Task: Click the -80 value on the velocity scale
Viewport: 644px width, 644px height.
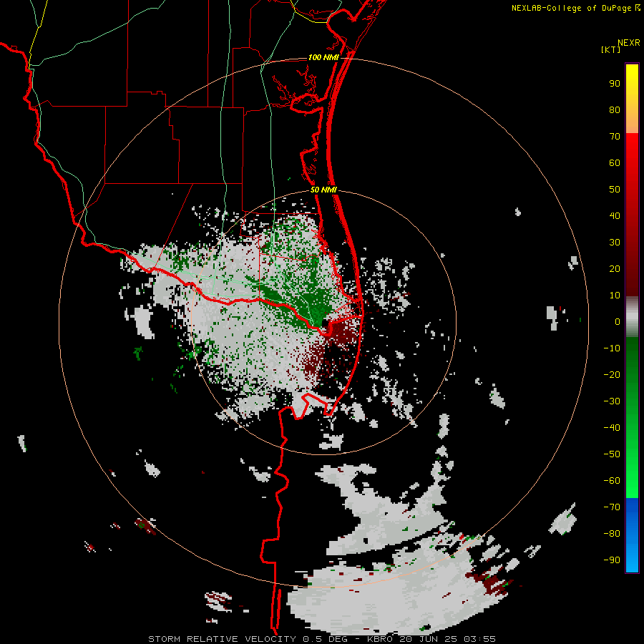Action: (612, 534)
